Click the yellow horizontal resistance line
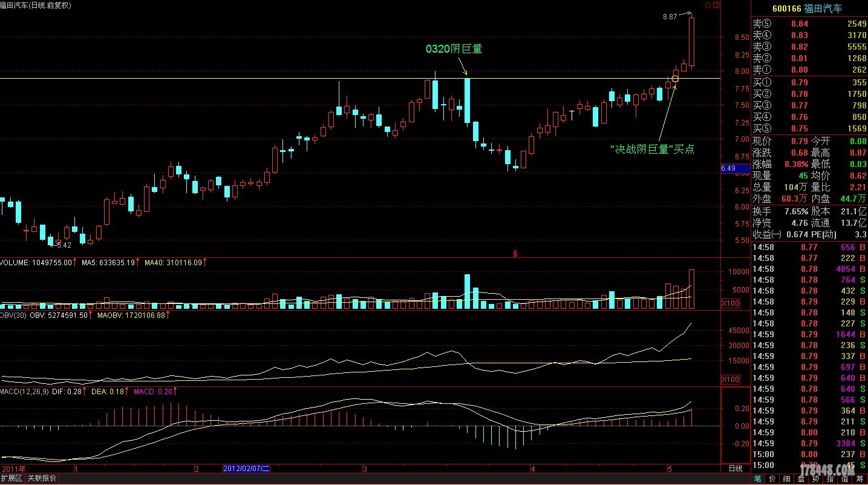 tap(242, 79)
